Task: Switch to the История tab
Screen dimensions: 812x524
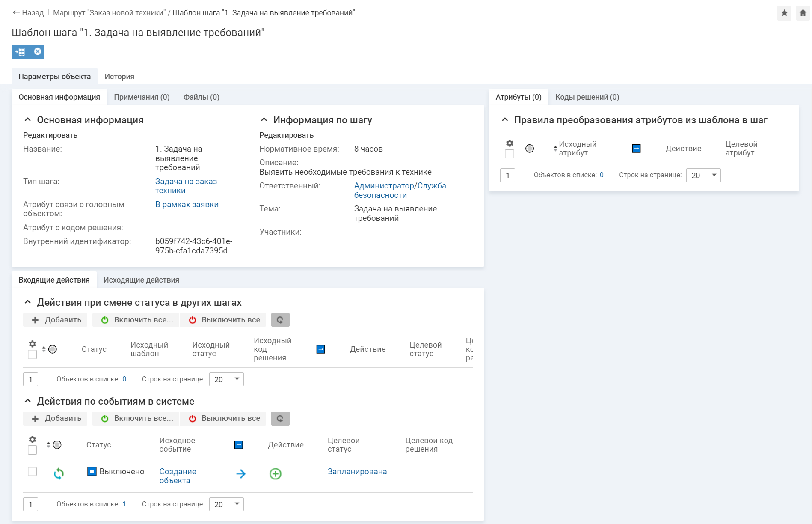Action: (x=119, y=77)
